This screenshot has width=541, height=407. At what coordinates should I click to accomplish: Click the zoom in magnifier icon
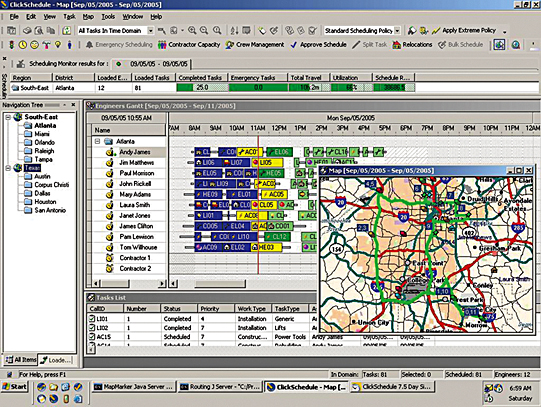[192, 31]
